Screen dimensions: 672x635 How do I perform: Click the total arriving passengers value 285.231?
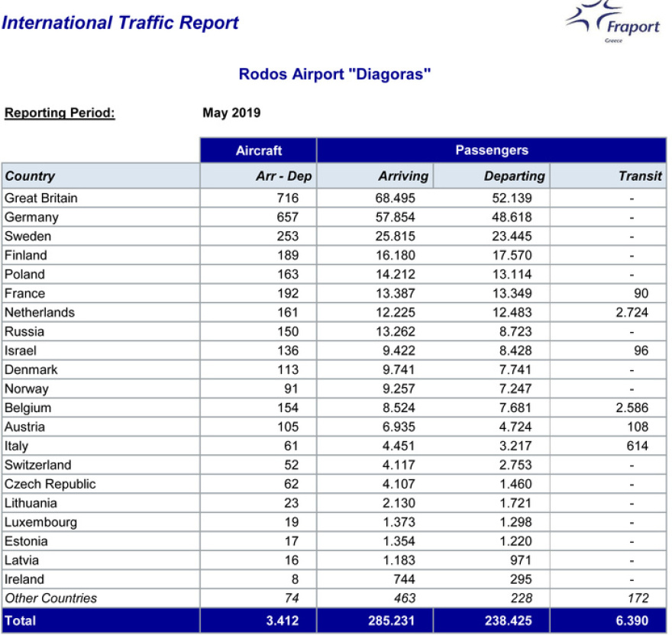391,621
